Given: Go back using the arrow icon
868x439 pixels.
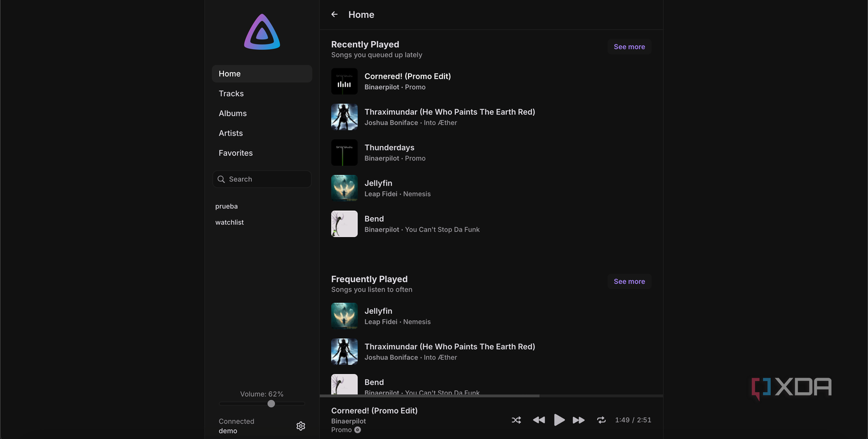Looking at the screenshot, I should [334, 14].
